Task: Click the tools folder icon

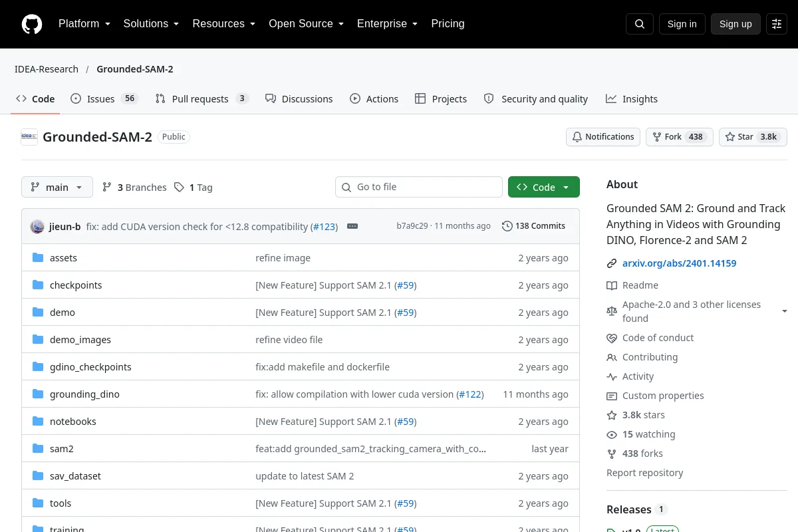Action: [x=38, y=503]
